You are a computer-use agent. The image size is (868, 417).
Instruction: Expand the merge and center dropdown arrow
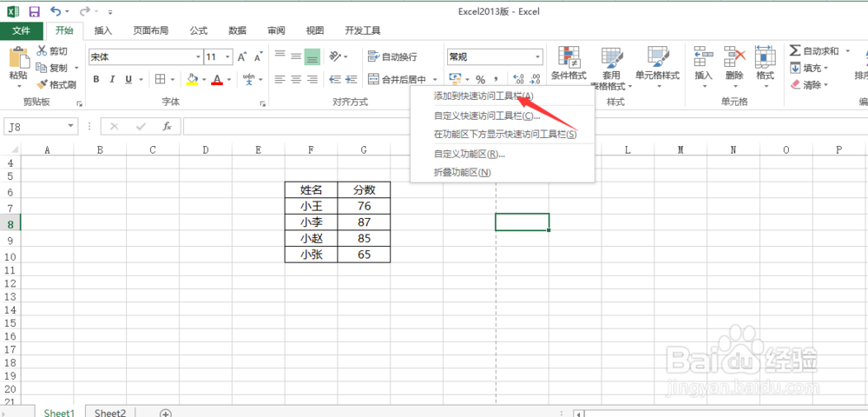436,79
